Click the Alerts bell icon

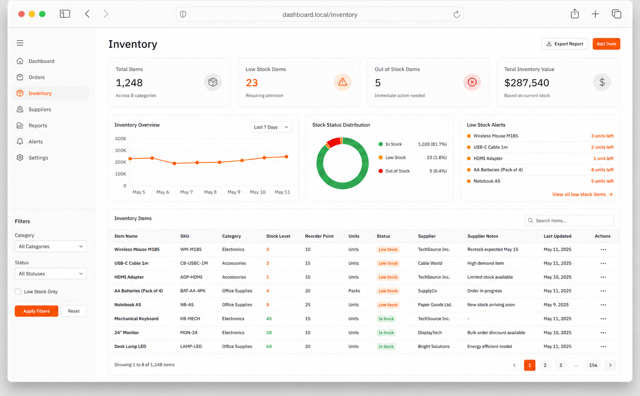point(20,141)
